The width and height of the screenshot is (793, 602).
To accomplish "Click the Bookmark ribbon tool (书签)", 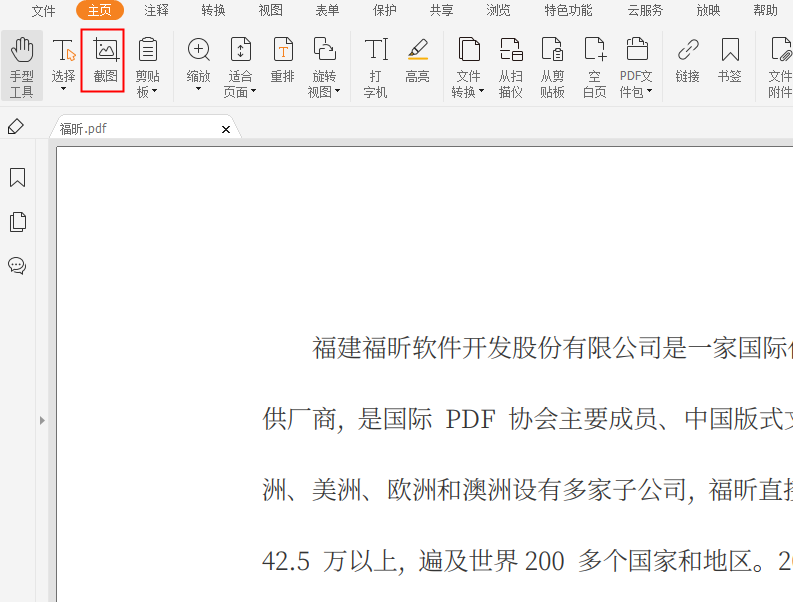I will (729, 60).
